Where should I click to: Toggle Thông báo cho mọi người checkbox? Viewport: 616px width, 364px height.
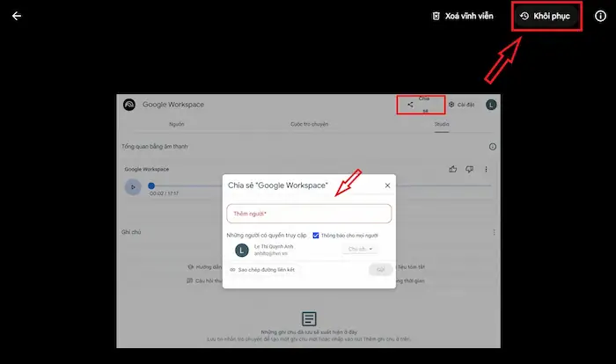click(x=316, y=235)
